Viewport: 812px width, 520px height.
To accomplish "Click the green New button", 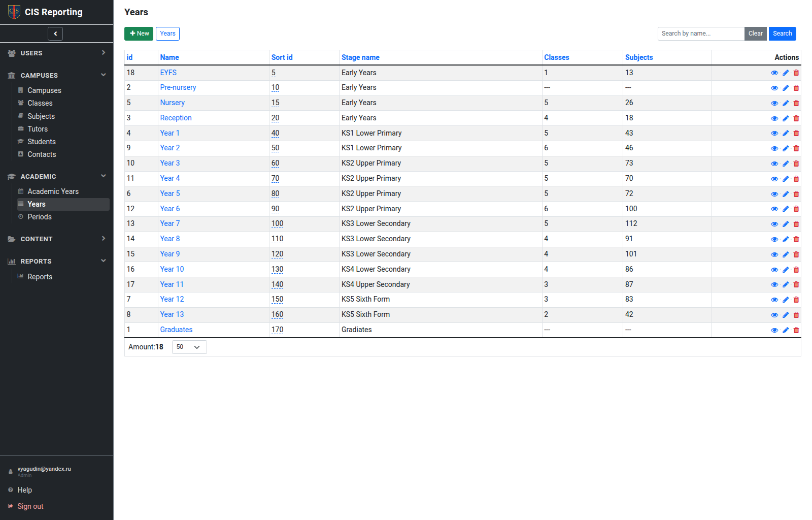I will tap(139, 34).
